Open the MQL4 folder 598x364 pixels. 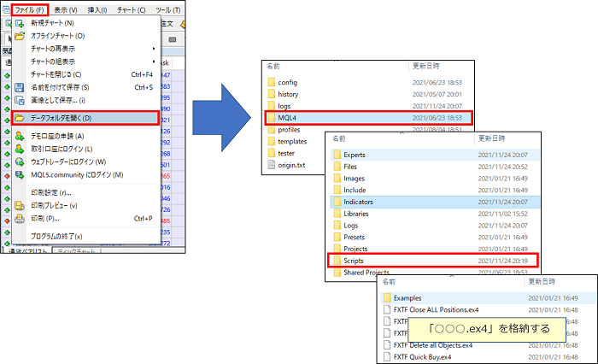[x=288, y=117]
